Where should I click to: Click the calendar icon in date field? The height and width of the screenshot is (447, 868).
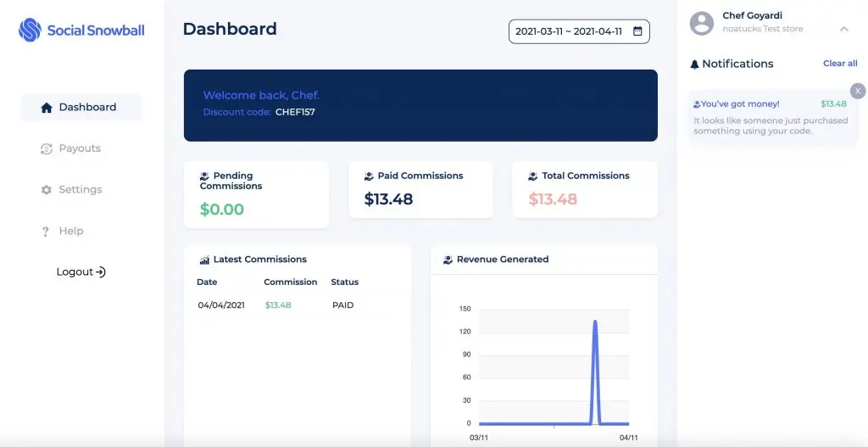coord(637,31)
